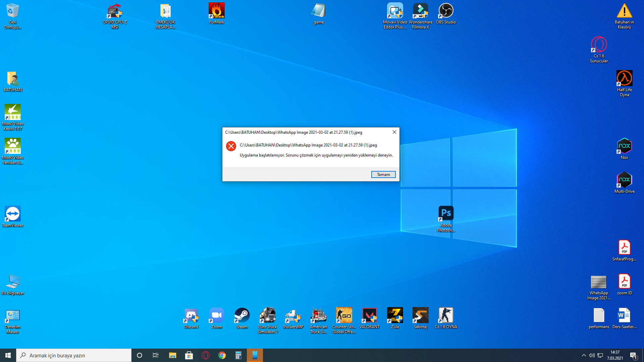The image size is (644, 362).
Task: Open the notification center icon
Action: 633,355
